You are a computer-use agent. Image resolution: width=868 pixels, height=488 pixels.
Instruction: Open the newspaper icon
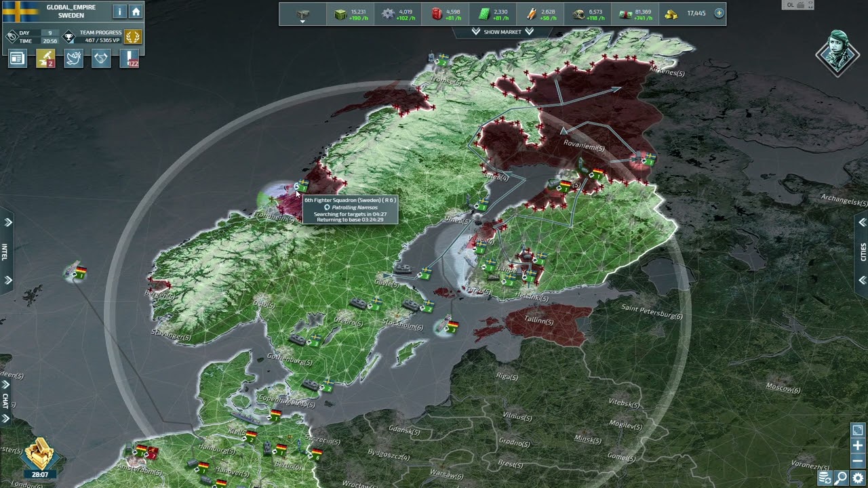pos(18,59)
